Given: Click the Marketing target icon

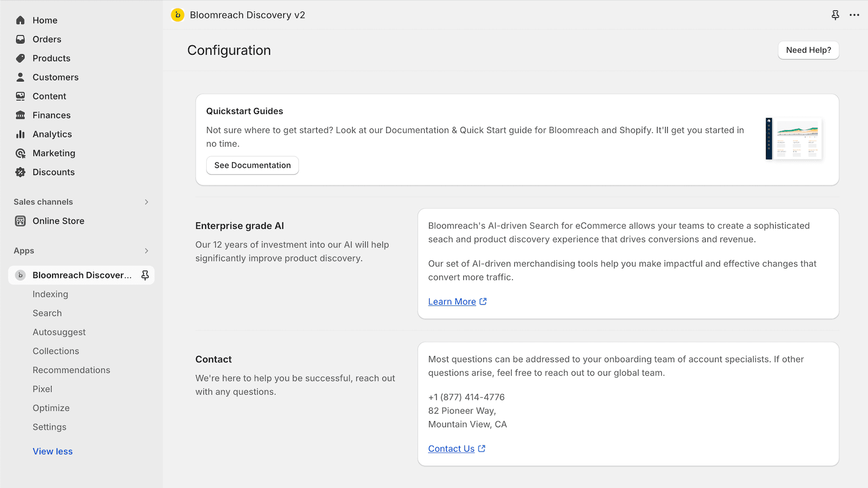Looking at the screenshot, I should tap(21, 153).
